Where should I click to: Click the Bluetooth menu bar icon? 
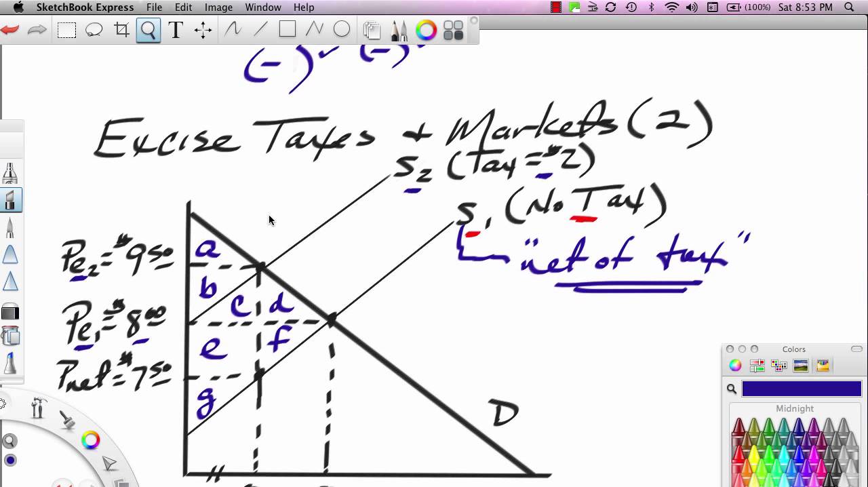[x=652, y=7]
